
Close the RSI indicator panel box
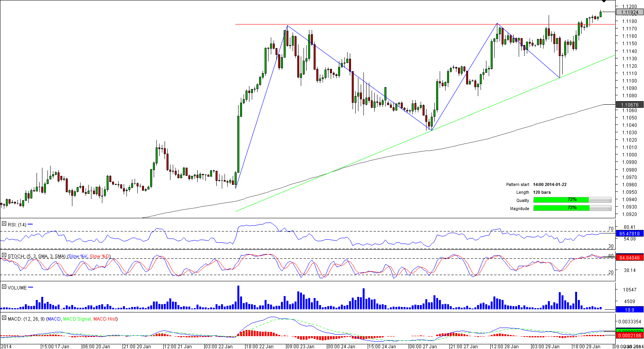[4, 224]
